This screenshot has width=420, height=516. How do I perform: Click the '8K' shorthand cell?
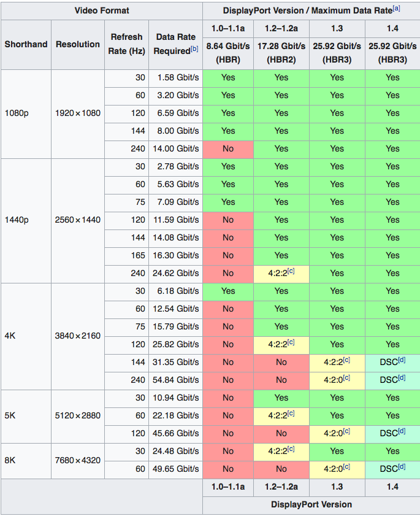click(26, 461)
